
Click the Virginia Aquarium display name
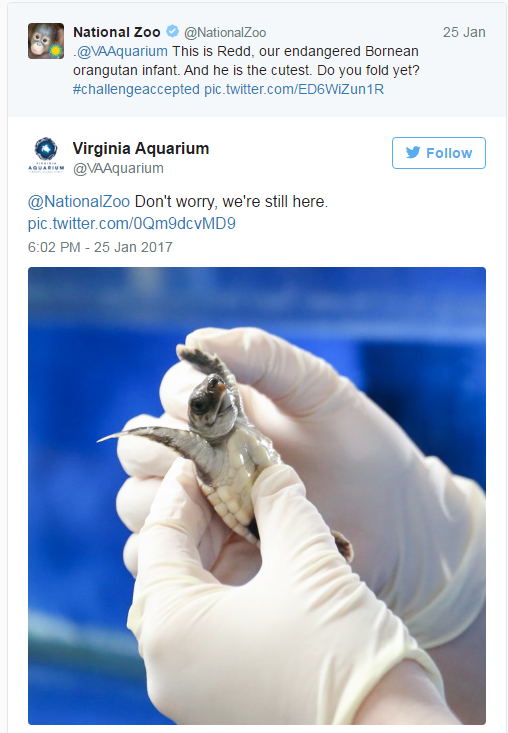click(141, 149)
